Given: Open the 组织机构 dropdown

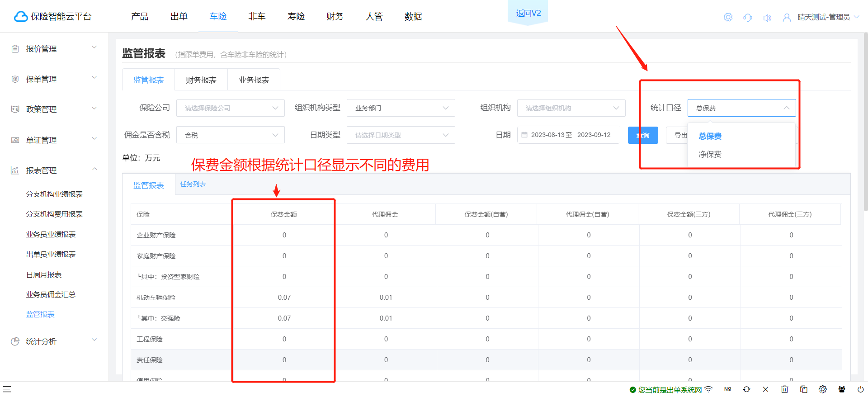Looking at the screenshot, I should [571, 108].
